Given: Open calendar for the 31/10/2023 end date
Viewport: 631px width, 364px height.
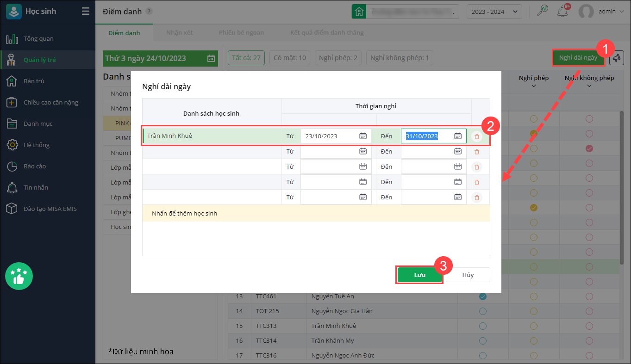Looking at the screenshot, I should point(458,136).
